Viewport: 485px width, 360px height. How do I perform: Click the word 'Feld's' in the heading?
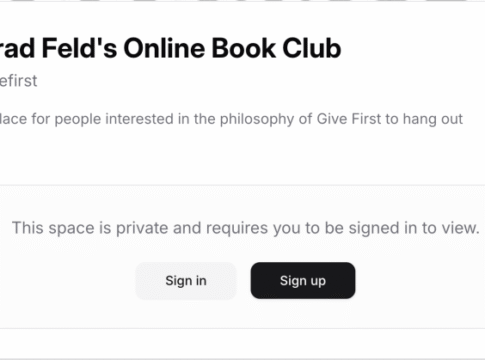pos(79,49)
